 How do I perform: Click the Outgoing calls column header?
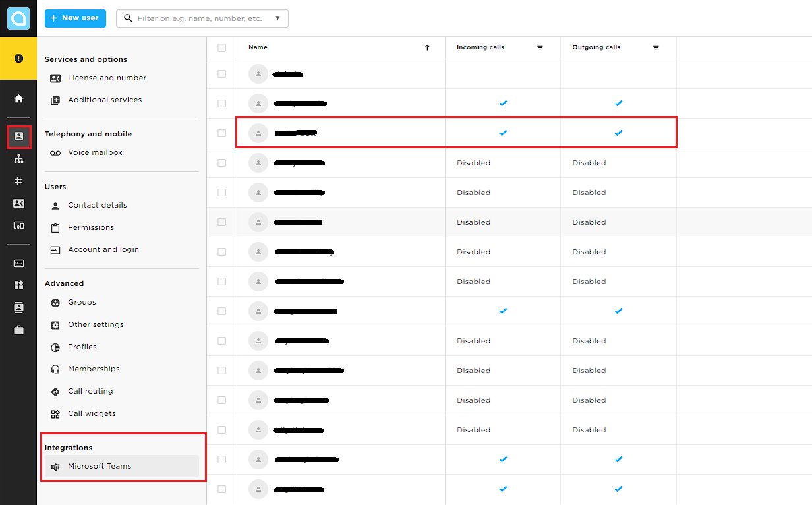pos(596,47)
